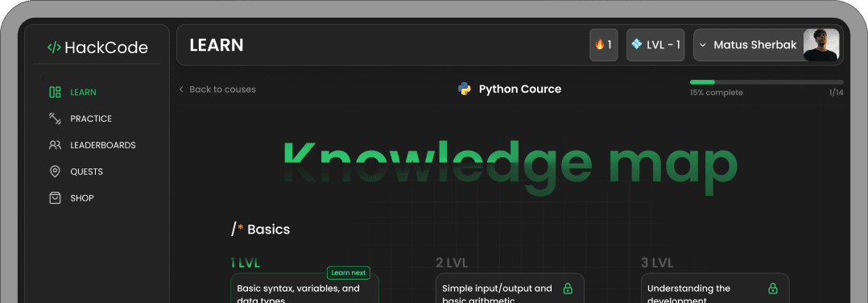Click the Practice dumbbell icon

coord(55,118)
